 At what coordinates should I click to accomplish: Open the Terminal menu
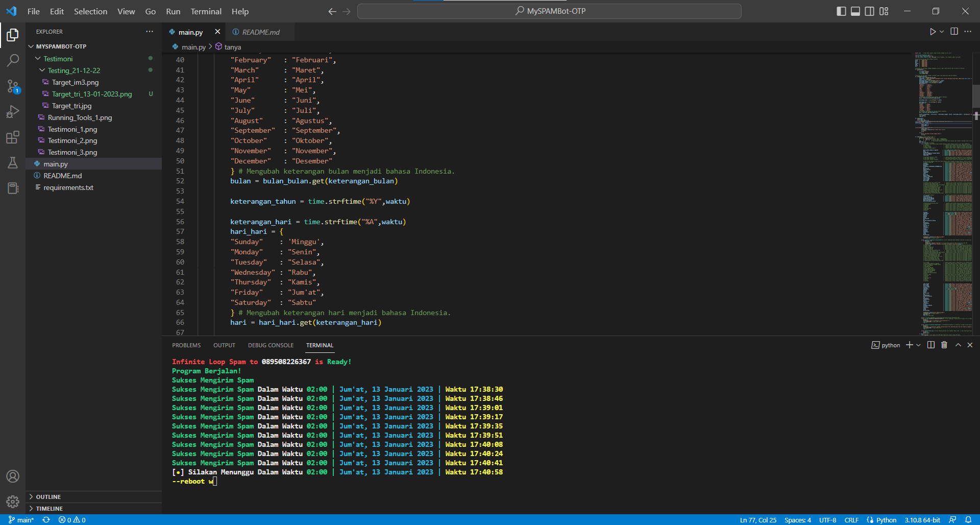pyautogui.click(x=206, y=11)
